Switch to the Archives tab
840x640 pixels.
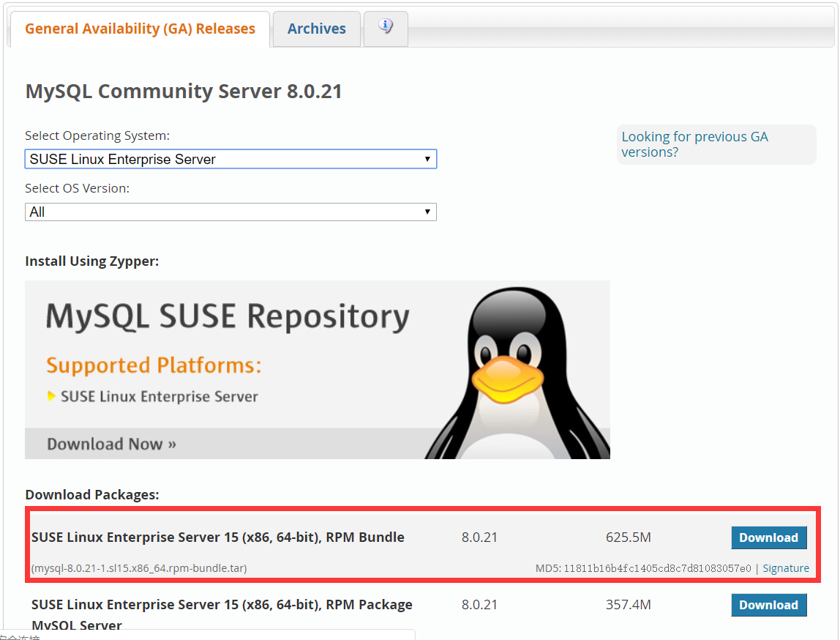[x=316, y=29]
